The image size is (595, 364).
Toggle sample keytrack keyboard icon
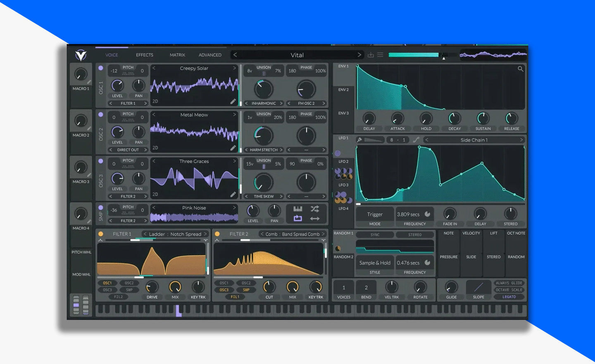coord(298,209)
